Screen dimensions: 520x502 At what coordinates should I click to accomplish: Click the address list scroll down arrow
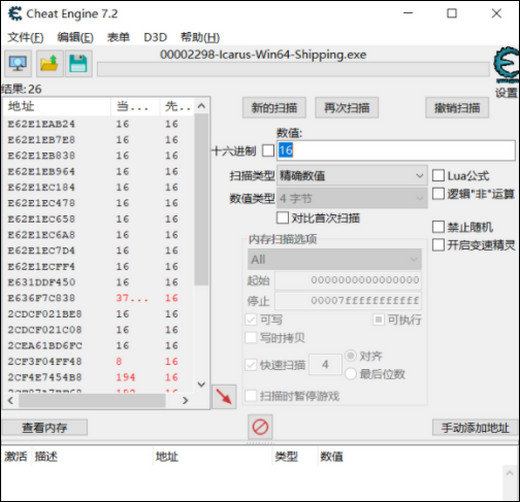point(201,384)
